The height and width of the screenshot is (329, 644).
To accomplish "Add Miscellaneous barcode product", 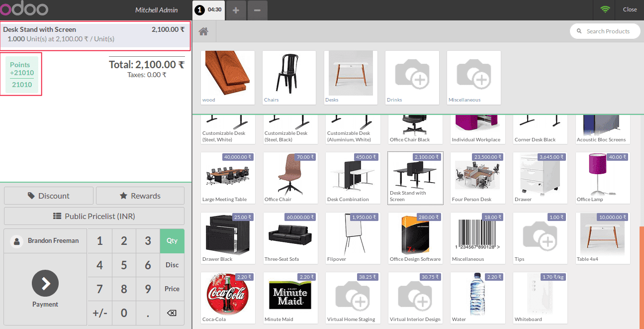I will point(478,238).
